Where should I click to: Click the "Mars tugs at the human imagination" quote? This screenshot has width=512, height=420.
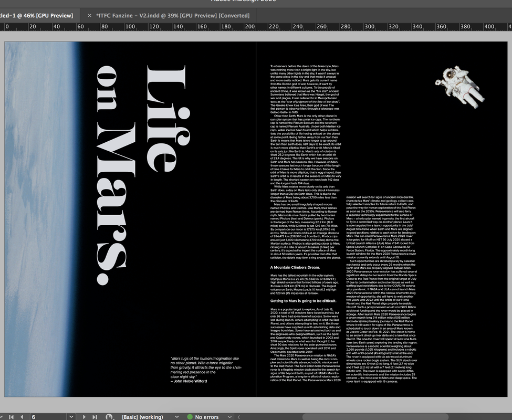206,367
